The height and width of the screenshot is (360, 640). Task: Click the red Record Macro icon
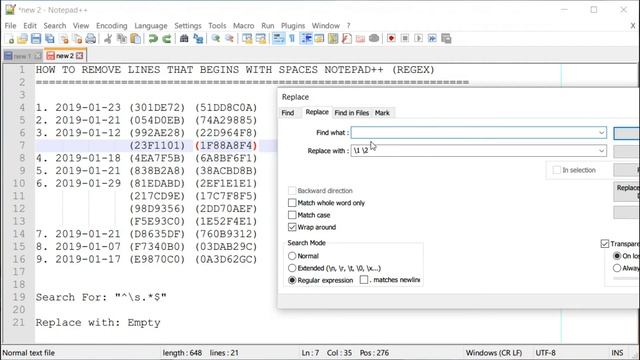(x=391, y=39)
